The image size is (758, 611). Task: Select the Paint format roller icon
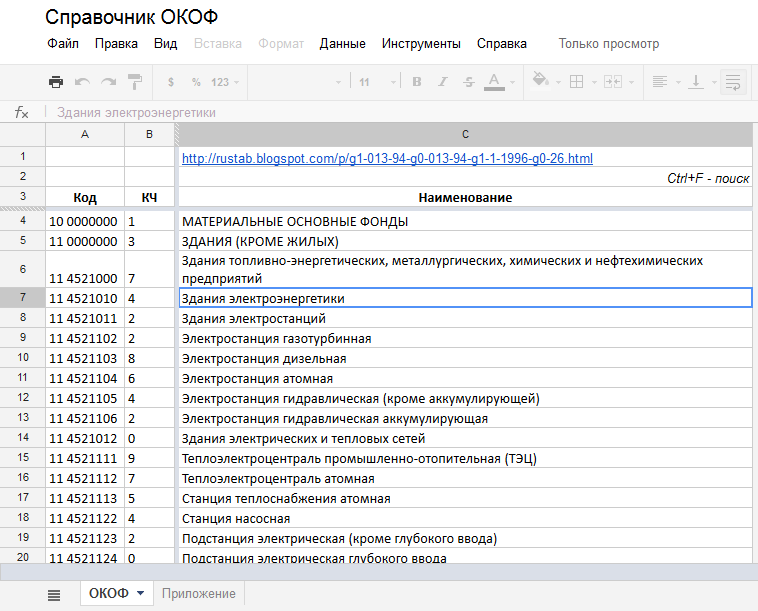[135, 82]
